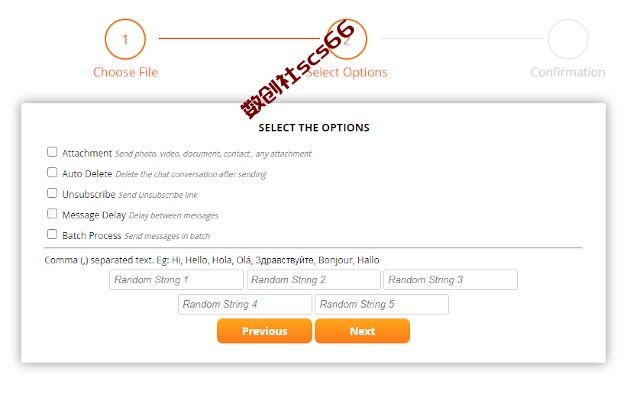Click the step 1 circle icon
The height and width of the screenshot is (400, 640).
click(125, 39)
